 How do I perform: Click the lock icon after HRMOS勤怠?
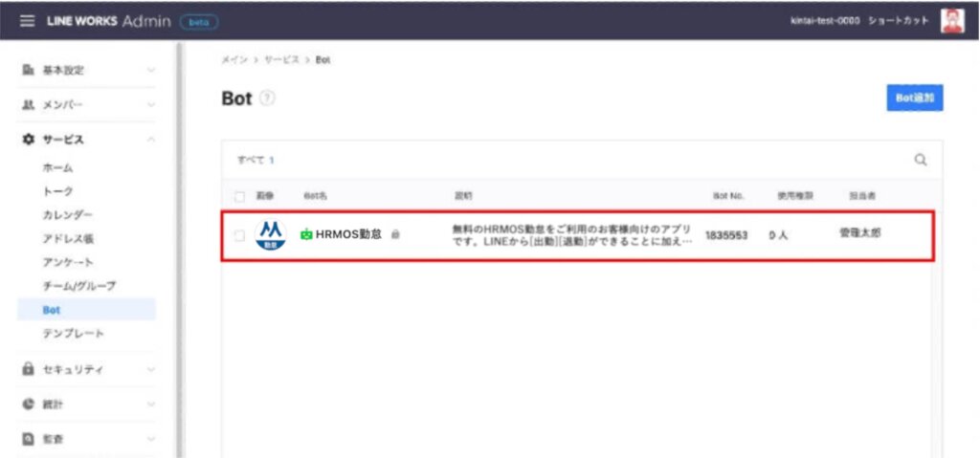click(x=395, y=234)
